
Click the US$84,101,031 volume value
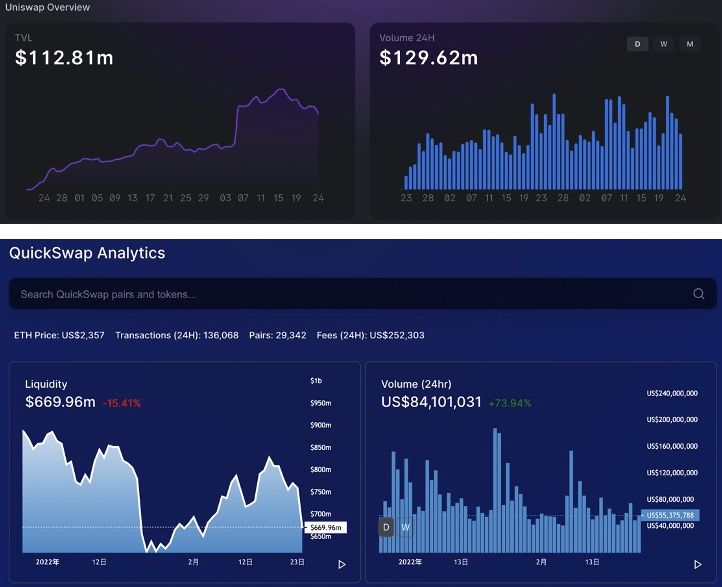pyautogui.click(x=431, y=402)
